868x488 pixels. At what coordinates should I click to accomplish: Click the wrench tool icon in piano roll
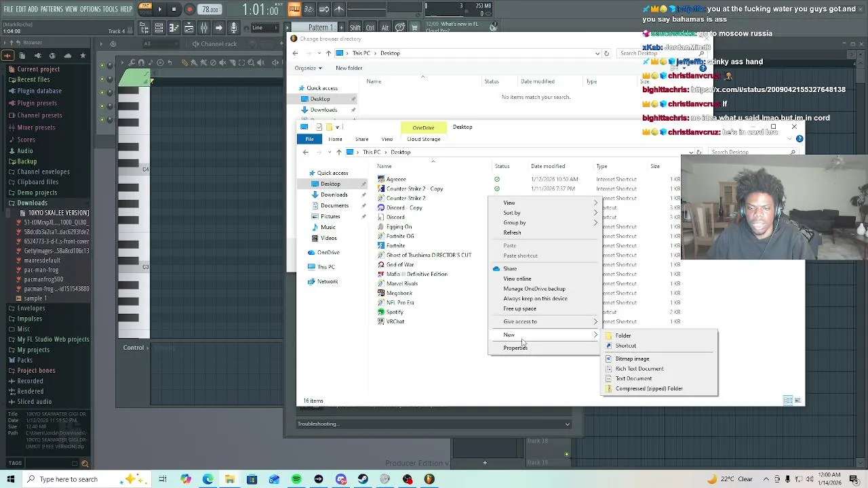click(x=132, y=62)
